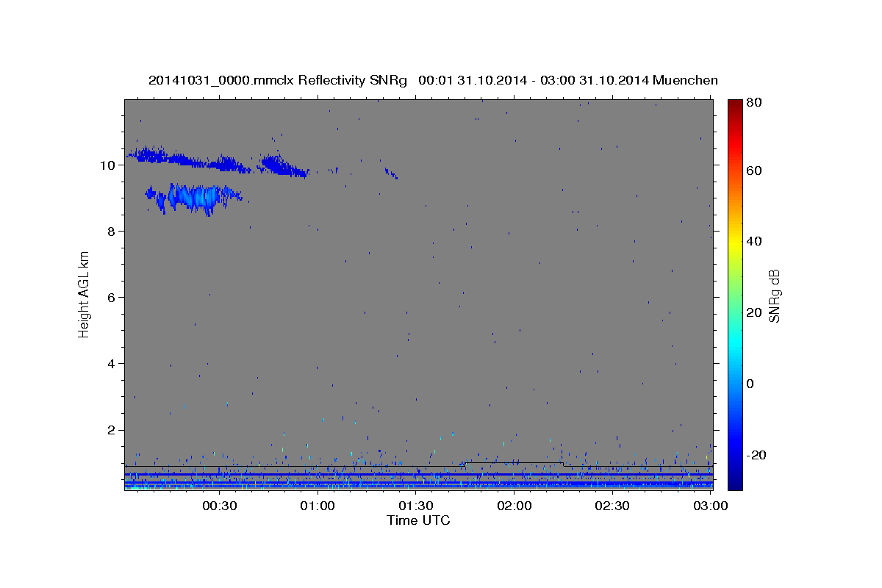
Task: Click the 03:00 time tick label
Action: (710, 506)
